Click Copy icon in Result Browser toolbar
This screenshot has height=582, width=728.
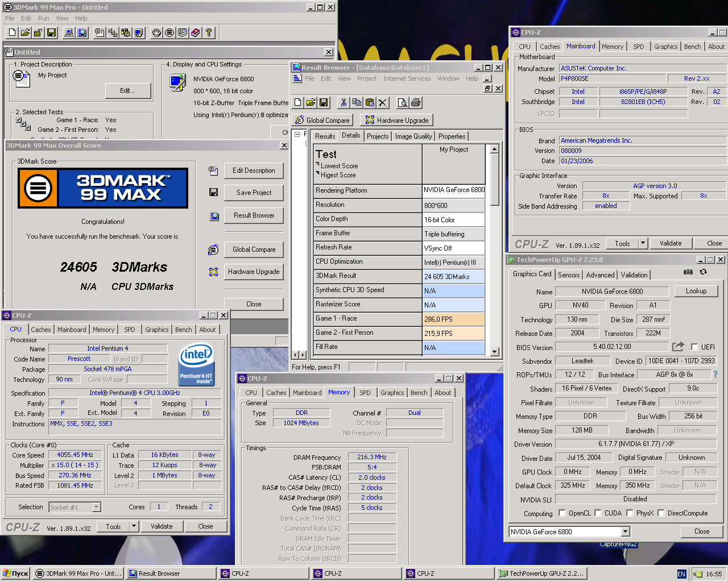[x=357, y=103]
